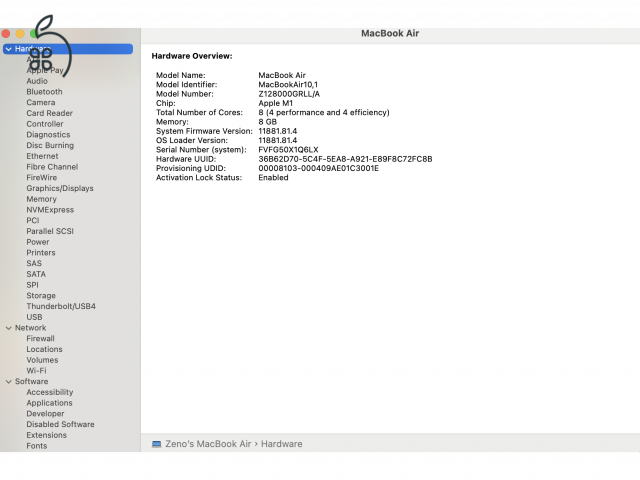The image size is (640, 480).
Task: Open the Camera hardware entry
Action: coord(41,102)
